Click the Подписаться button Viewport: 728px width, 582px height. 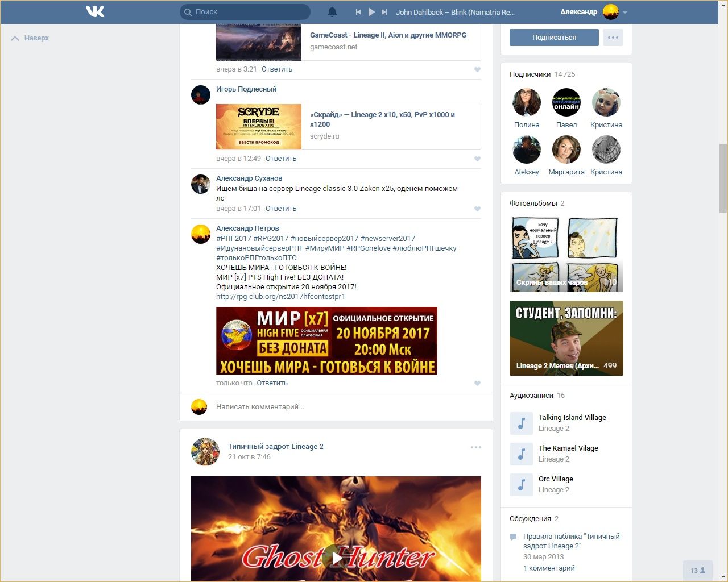[x=554, y=38]
